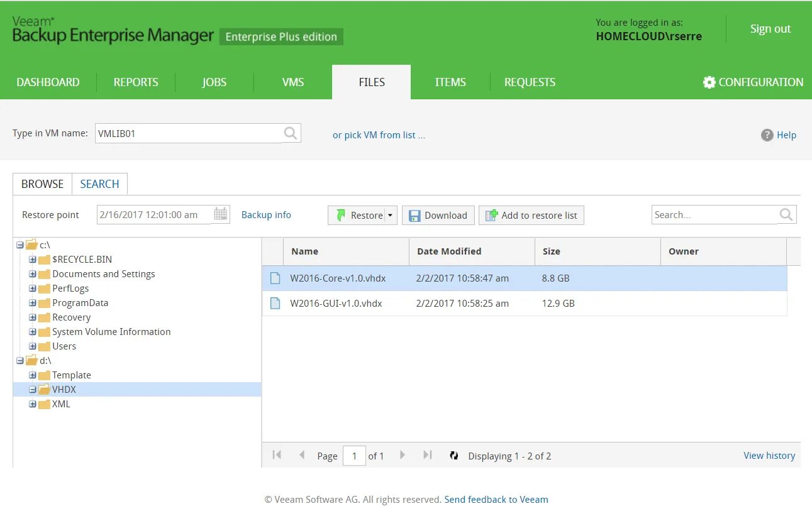The width and height of the screenshot is (812, 511).
Task: Go to next page with arrow icon
Action: click(x=403, y=455)
